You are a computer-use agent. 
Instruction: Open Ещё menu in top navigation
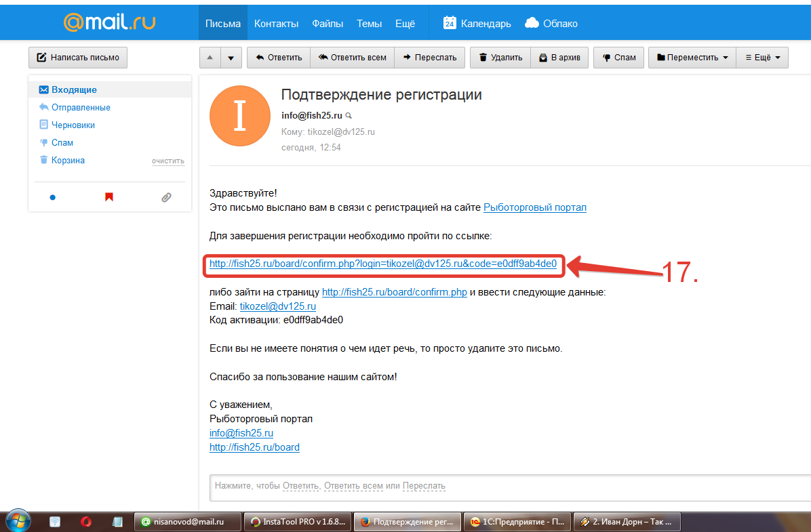(x=405, y=23)
